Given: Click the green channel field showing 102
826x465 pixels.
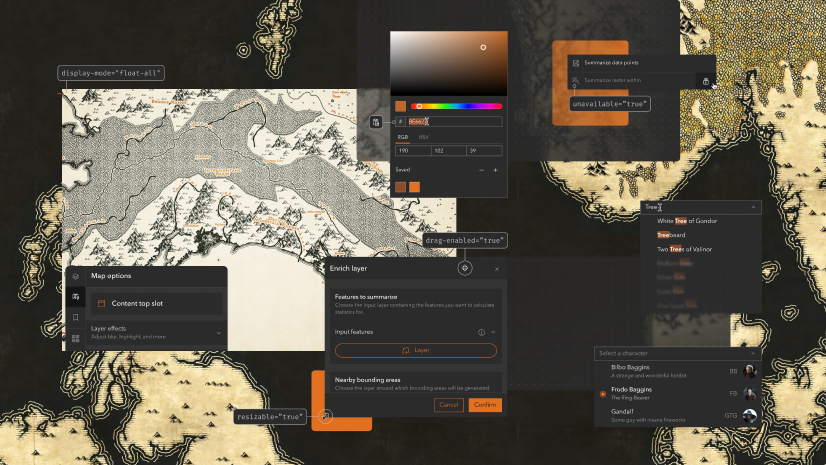Looking at the screenshot, I should pyautogui.click(x=448, y=151).
